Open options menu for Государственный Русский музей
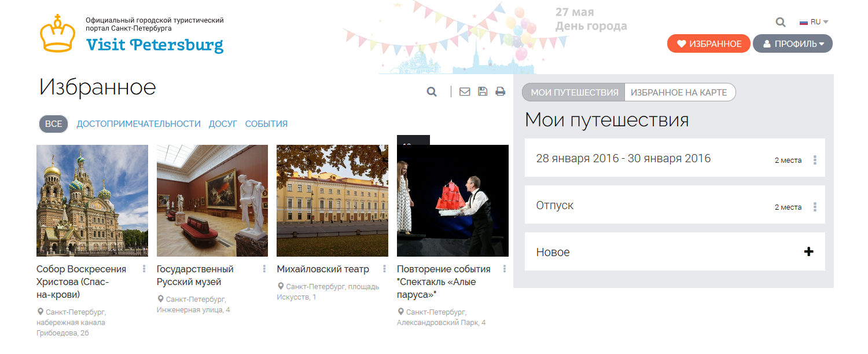868x354 pixels. [x=264, y=269]
